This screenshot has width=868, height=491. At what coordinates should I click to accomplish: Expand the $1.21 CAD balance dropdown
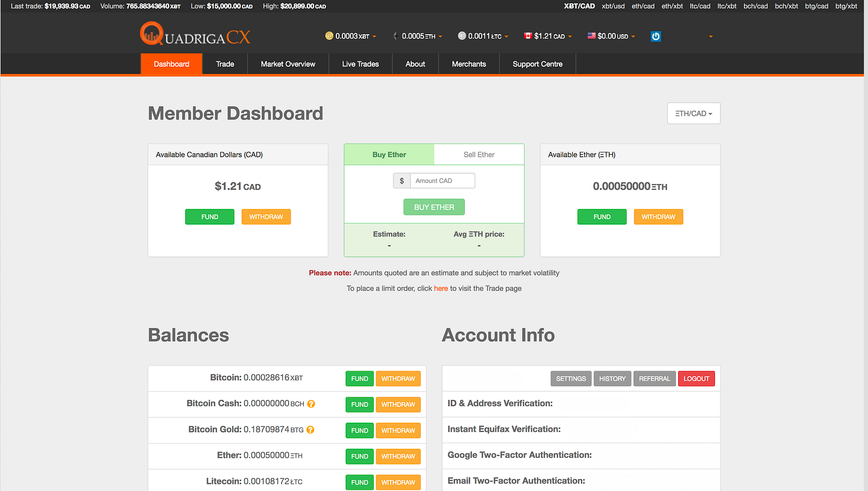pos(548,36)
